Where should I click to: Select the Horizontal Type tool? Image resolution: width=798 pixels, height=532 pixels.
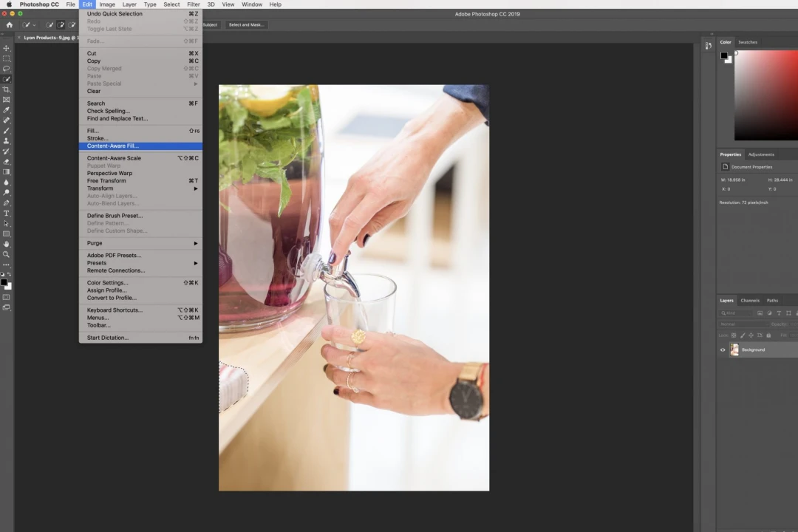tap(7, 213)
